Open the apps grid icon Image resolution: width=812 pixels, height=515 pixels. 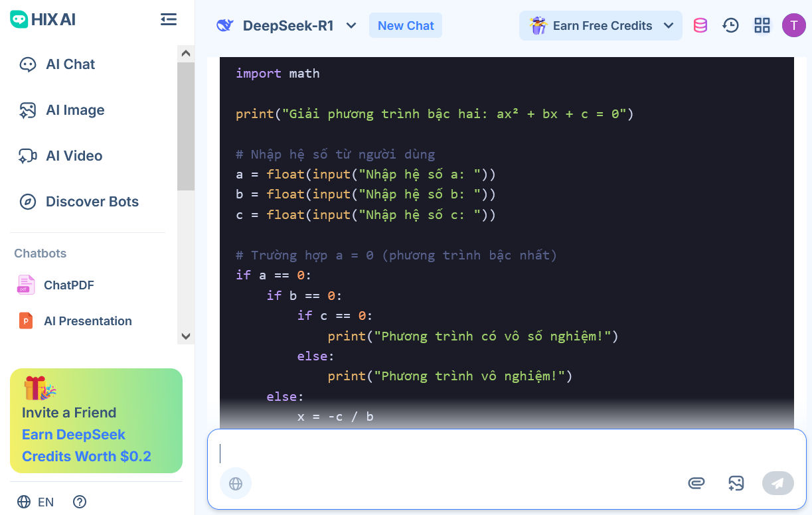762,26
